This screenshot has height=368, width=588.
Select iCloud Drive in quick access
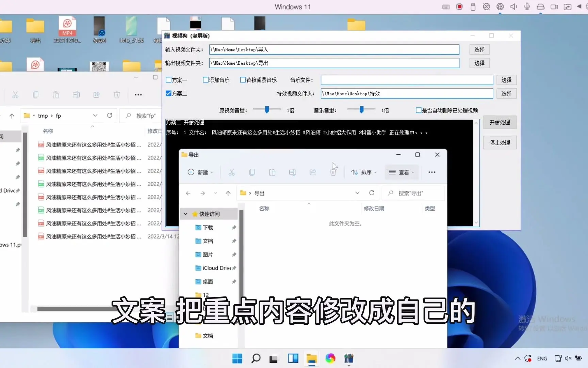point(216,268)
